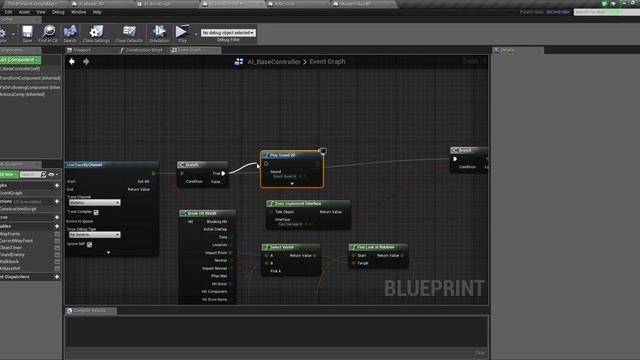Click Find Look at Rotation Start pin
This screenshot has width=640, height=360.
[353, 256]
